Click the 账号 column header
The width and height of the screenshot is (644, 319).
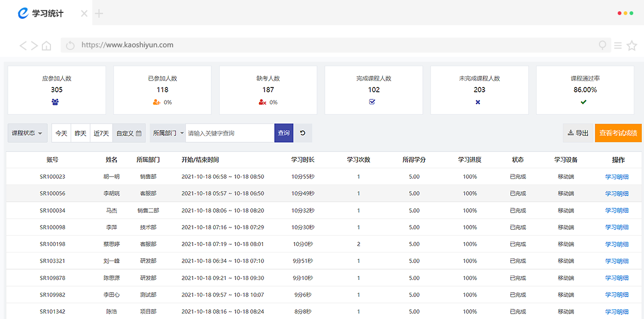click(53, 160)
